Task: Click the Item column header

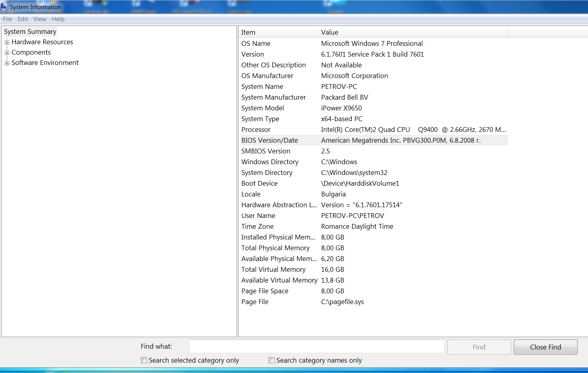Action: coord(278,32)
